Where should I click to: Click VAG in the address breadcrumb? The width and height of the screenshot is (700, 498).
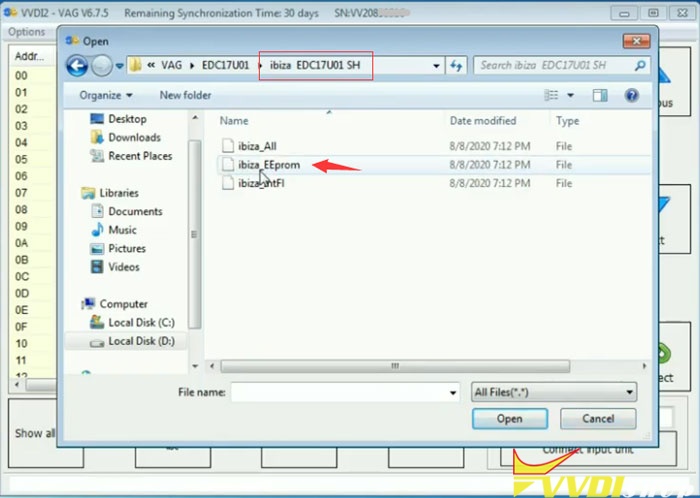tap(171, 66)
